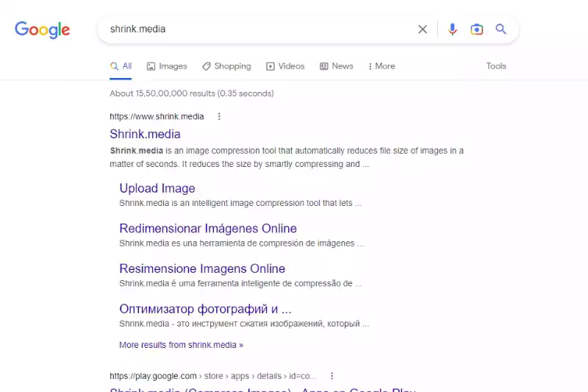
Task: Click the Videos play icon
Action: (x=270, y=66)
